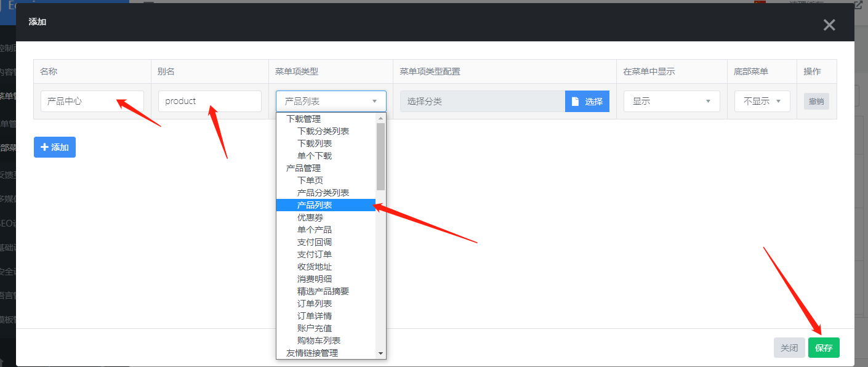The height and width of the screenshot is (367, 868).
Task: Click the gray 关闭 button
Action: click(789, 348)
